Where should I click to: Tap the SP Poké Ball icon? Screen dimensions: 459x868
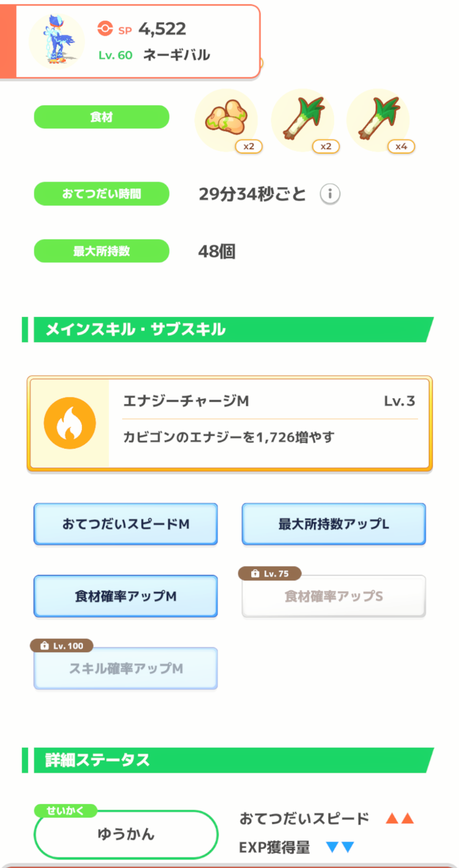click(105, 29)
